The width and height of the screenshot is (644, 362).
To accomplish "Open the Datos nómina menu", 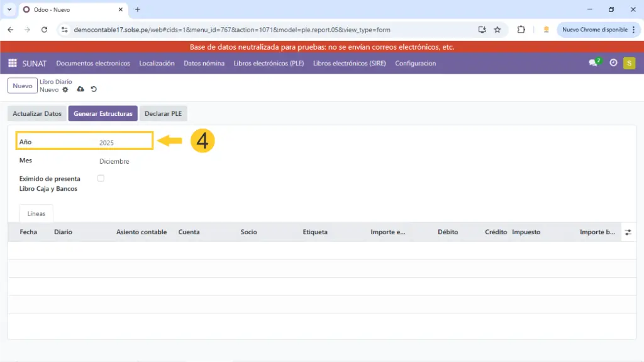I will click(x=204, y=63).
